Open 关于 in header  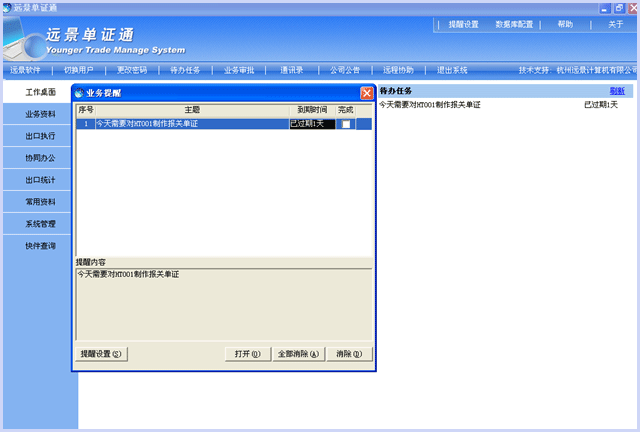(616, 24)
